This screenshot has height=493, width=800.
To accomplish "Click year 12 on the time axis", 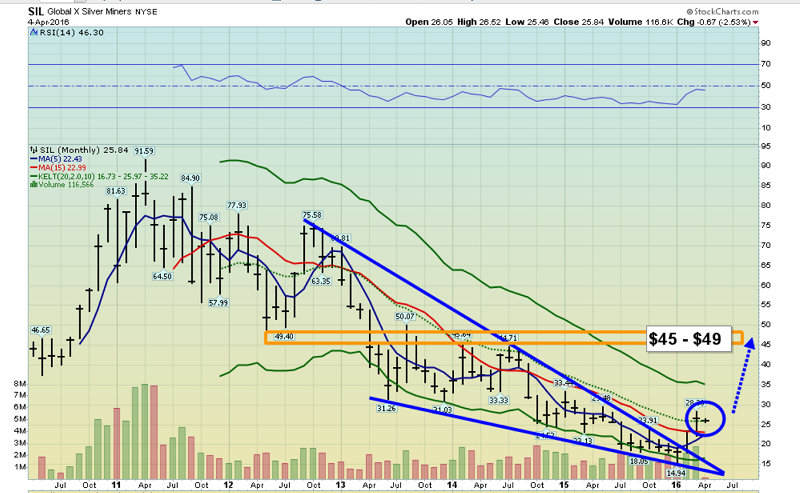I will pos(228,485).
